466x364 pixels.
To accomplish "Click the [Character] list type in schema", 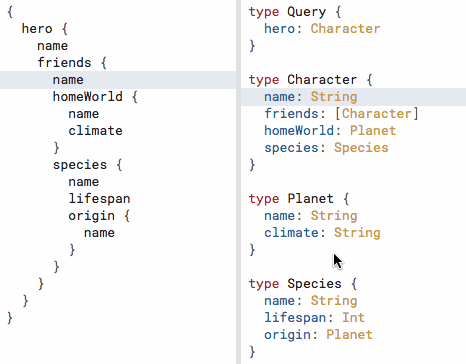I will [x=376, y=114].
